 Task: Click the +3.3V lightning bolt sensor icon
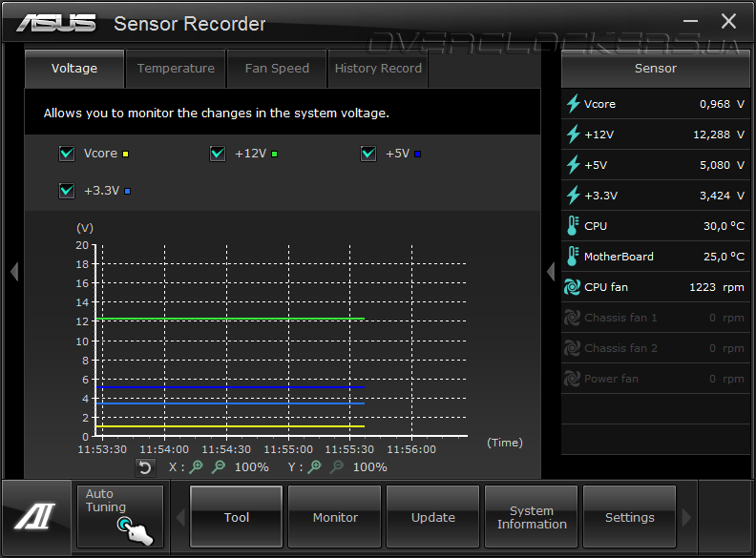[x=573, y=196]
